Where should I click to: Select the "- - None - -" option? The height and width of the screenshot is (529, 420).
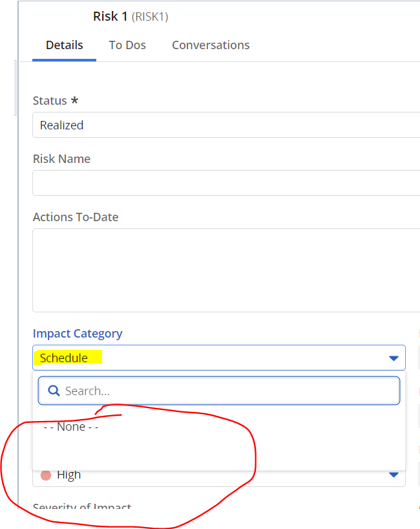pyautogui.click(x=71, y=427)
